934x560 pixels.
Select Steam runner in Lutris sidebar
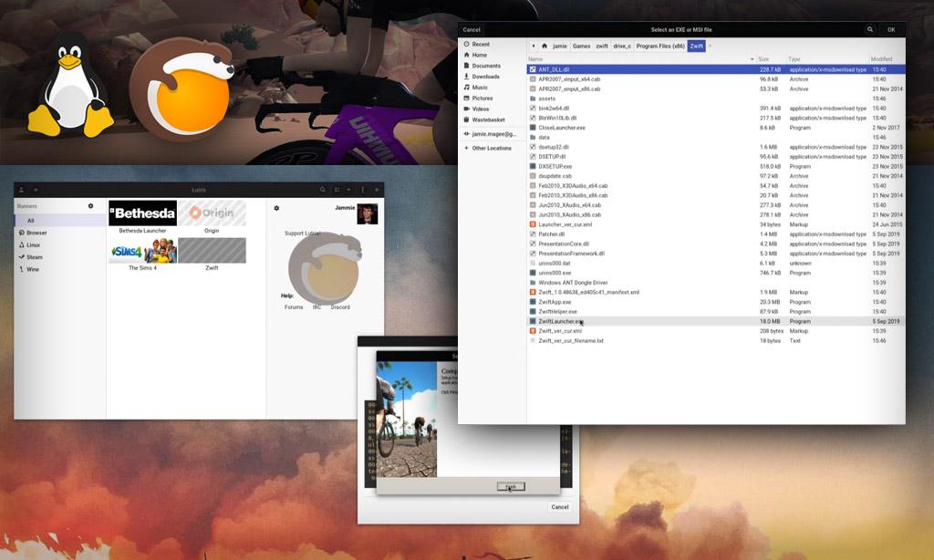[x=59, y=257]
